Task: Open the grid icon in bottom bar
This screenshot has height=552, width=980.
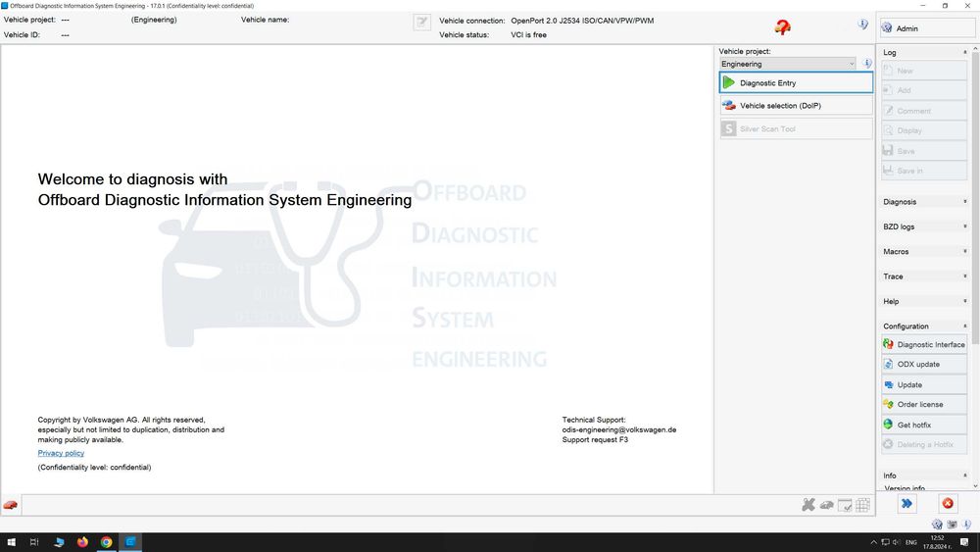Action: [x=863, y=505]
